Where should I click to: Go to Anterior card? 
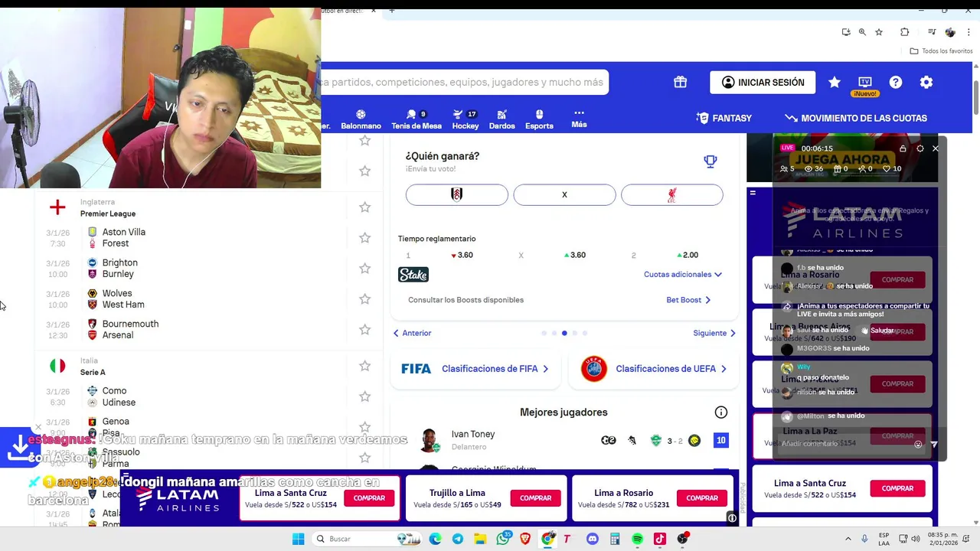click(x=413, y=333)
